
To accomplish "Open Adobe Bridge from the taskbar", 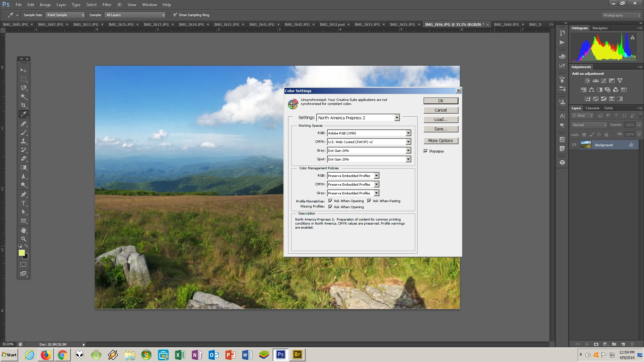I will [297, 355].
